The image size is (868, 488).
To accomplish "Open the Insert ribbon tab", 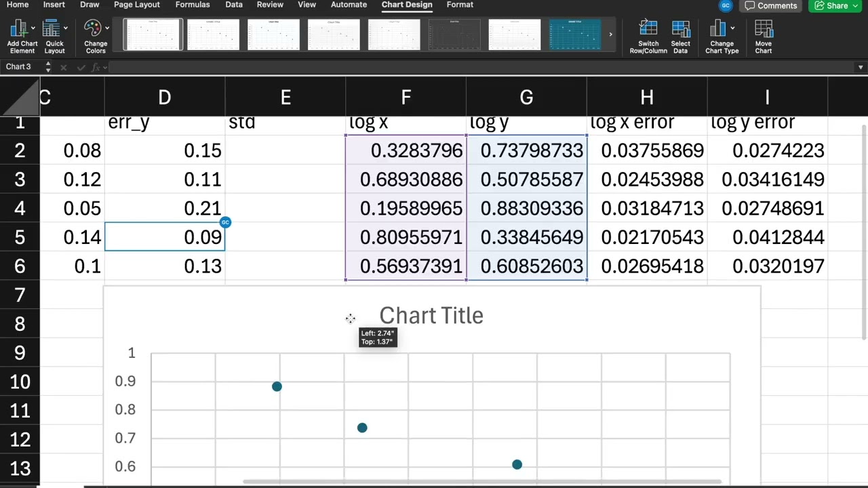I will (x=54, y=5).
